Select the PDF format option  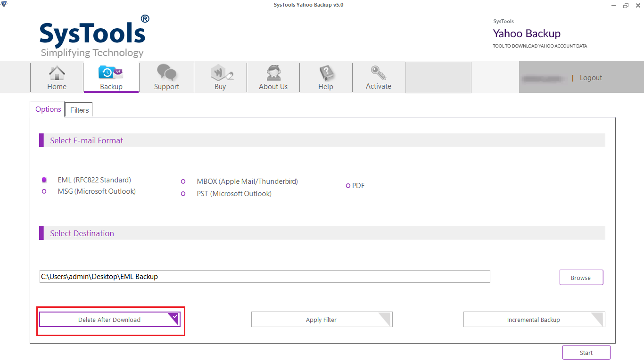click(355, 186)
